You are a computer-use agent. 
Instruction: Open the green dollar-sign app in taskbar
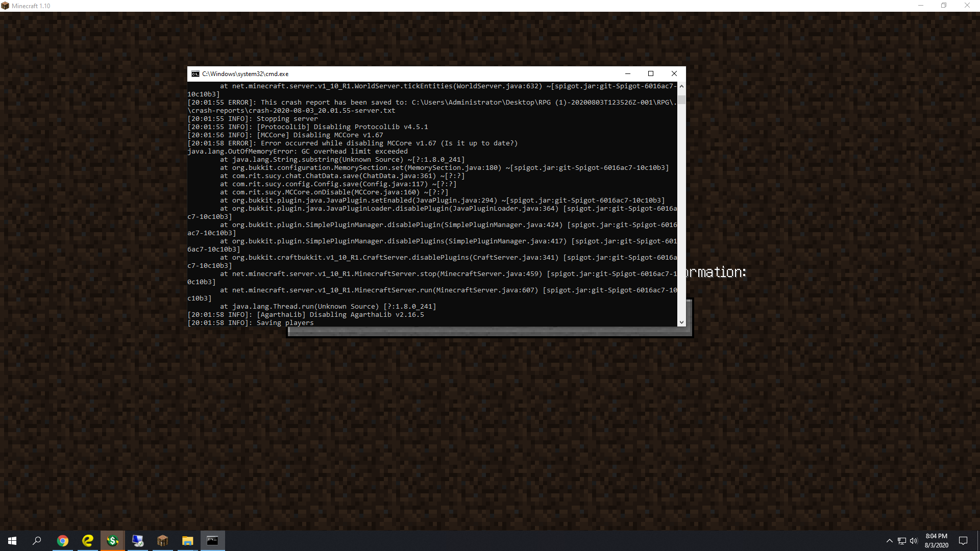pos(112,541)
